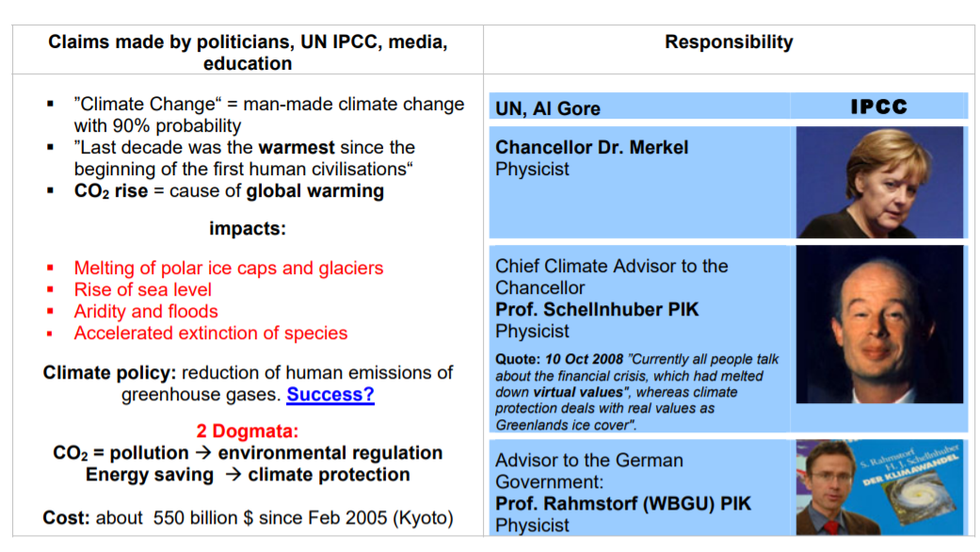This screenshot has height=552, width=980.
Task: Click the "Prof. Rahmstorf (WBGU) PIK" name
Action: click(623, 504)
